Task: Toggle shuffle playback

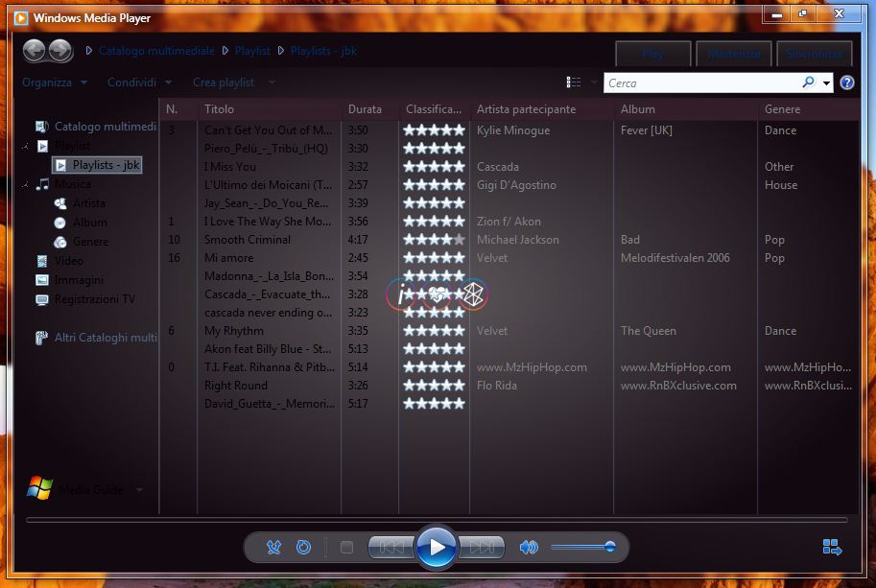Action: pos(273,548)
